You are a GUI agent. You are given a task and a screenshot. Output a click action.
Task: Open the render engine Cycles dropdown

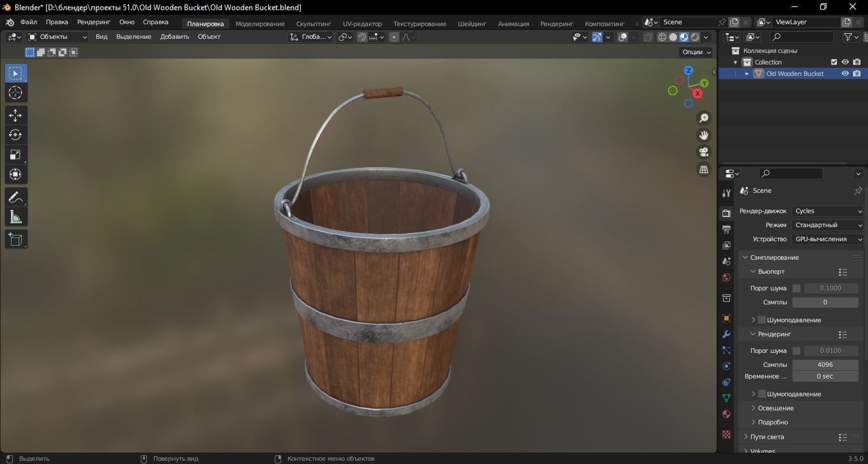[828, 211]
